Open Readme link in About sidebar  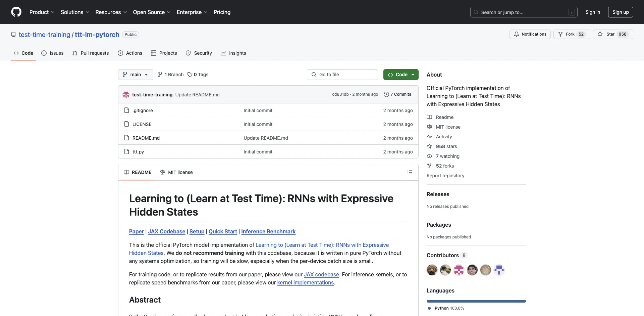click(x=440, y=117)
